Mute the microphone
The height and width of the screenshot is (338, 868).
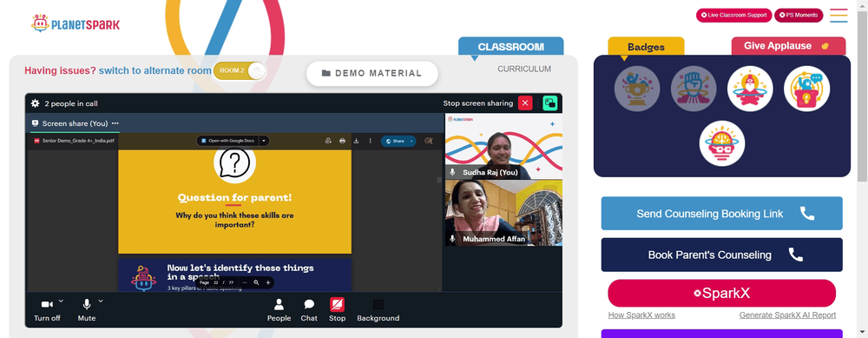(86, 309)
